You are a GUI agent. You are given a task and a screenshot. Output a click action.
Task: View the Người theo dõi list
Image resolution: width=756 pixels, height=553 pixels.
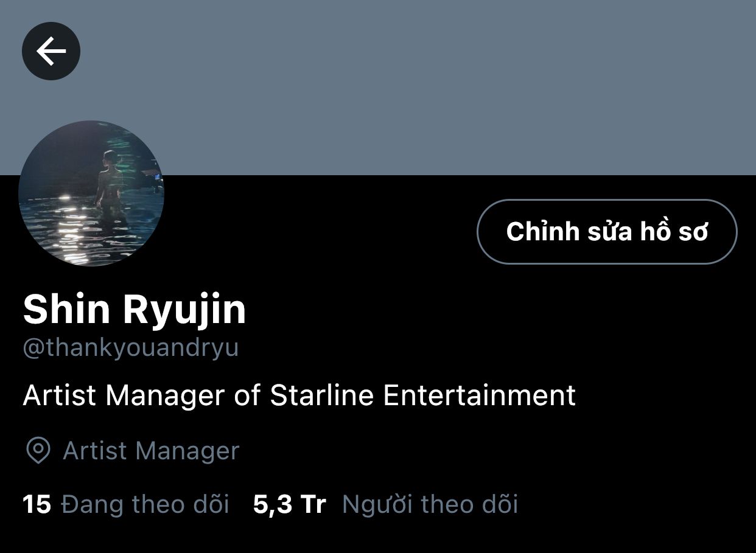(x=430, y=505)
